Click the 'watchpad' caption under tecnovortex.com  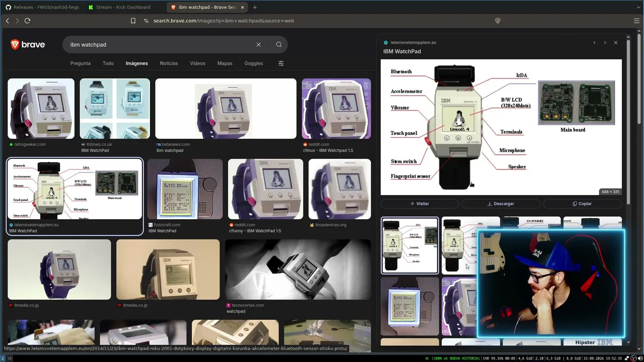click(x=236, y=311)
